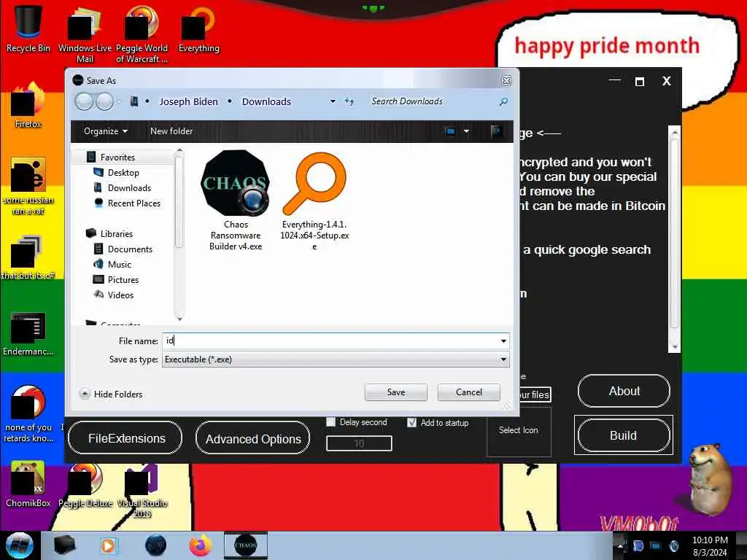
Task: Open FileExtensions in Chaos builder
Action: pos(125,437)
